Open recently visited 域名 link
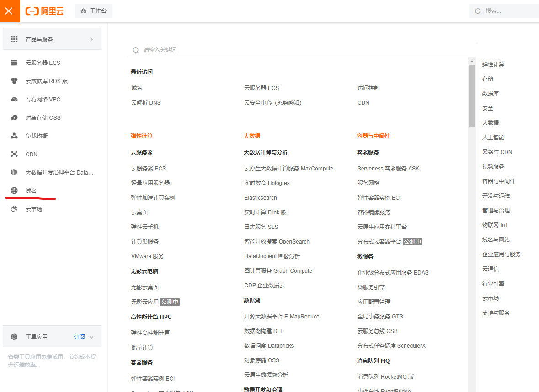Viewport: 539px width, 392px height. 137,88
